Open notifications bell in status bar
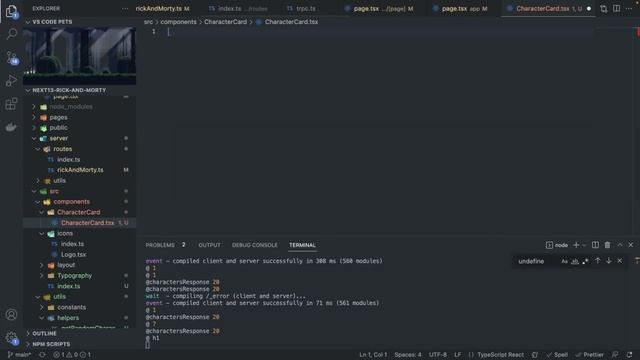 click(x=629, y=355)
